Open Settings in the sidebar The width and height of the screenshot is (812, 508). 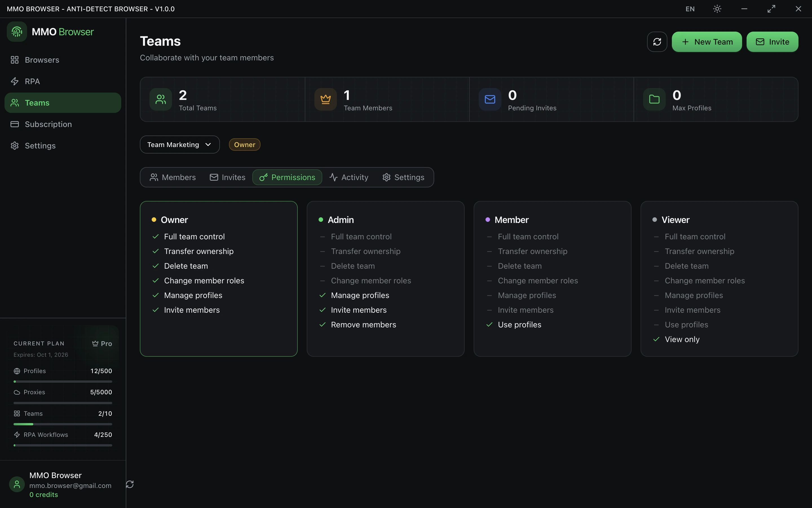[x=63, y=146]
